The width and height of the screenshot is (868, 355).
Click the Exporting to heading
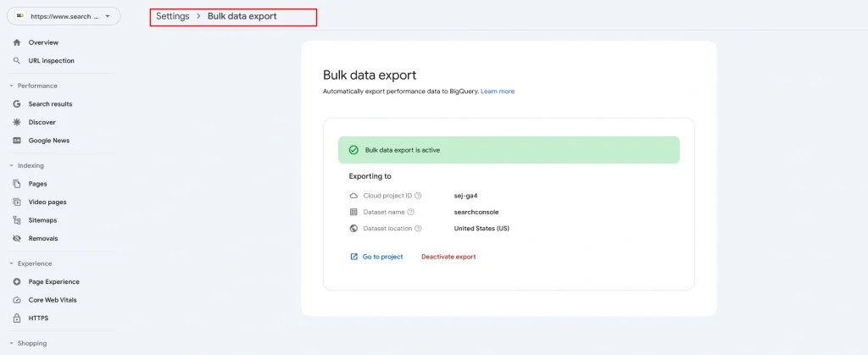(370, 176)
